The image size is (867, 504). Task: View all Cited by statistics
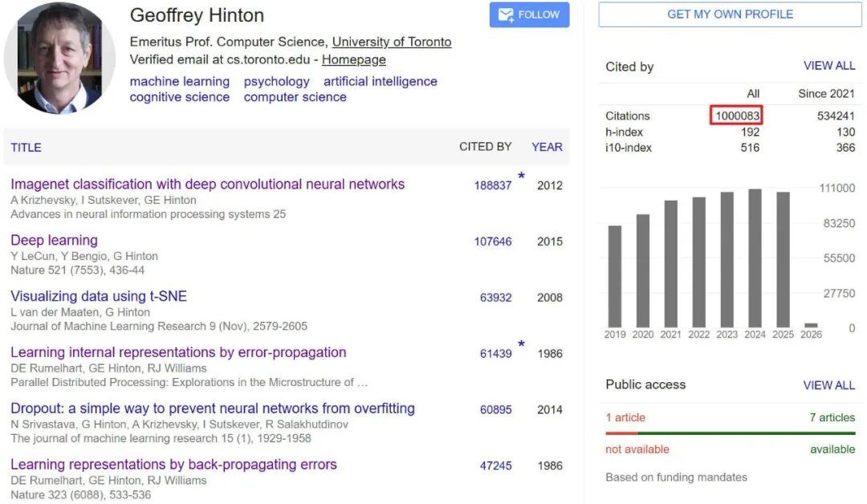point(828,66)
